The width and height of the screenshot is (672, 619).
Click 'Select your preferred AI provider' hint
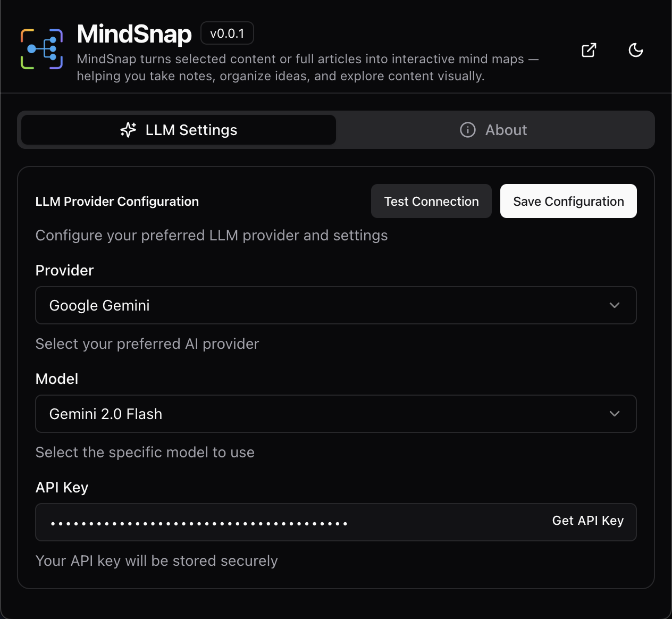[x=147, y=344]
